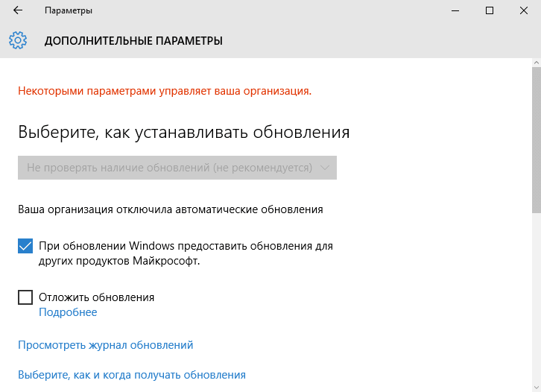Viewport: 541px width, 392px height.
Task: Click the 'ДОПОЛНИТЕЛЬНЫЕ ПАРАМЕТРЫ' page title
Action: coord(133,41)
